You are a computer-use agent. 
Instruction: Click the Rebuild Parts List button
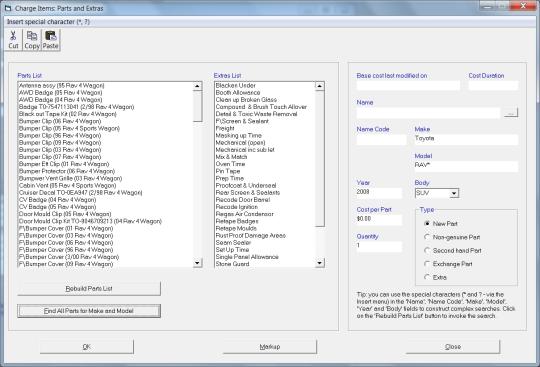(89, 289)
